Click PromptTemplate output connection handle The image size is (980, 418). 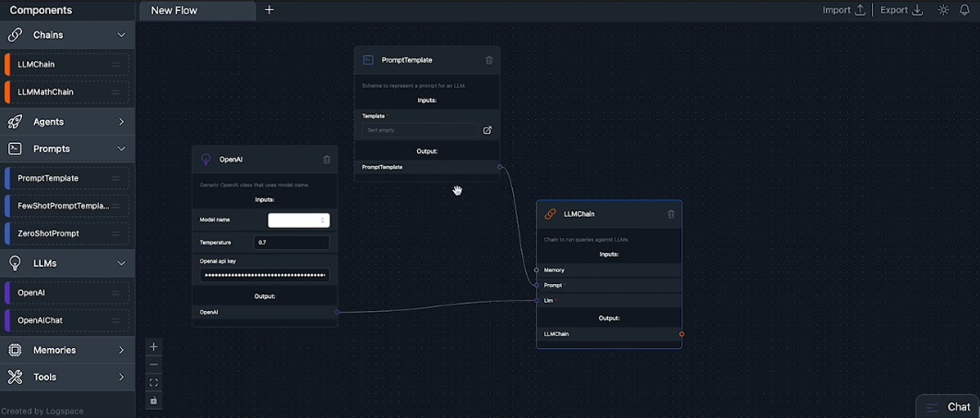(x=499, y=167)
